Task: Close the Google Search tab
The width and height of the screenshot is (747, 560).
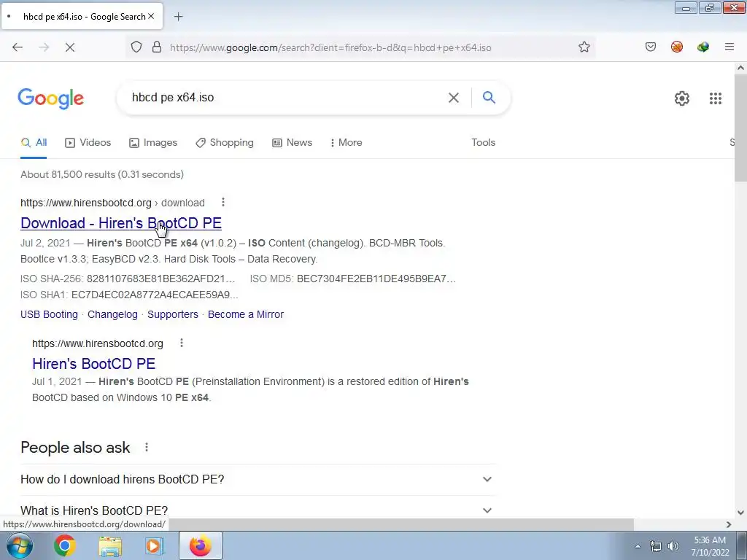Action: [151, 16]
